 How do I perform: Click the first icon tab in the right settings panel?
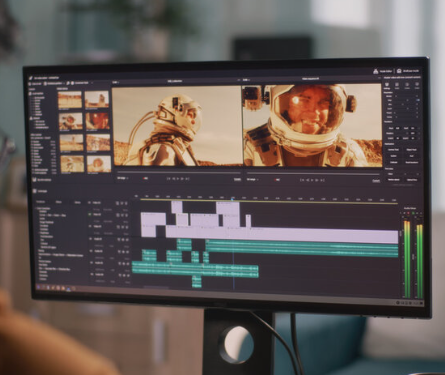tap(387, 86)
